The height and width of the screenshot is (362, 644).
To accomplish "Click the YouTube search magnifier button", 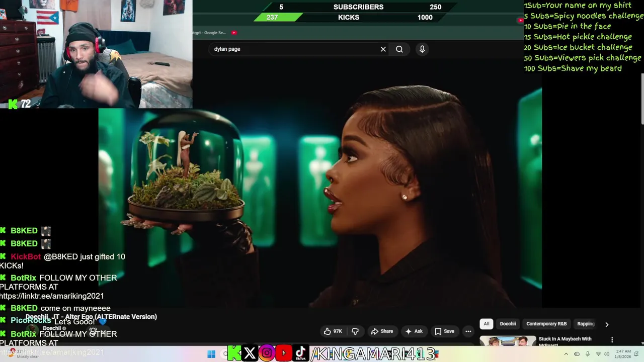I will pyautogui.click(x=399, y=49).
